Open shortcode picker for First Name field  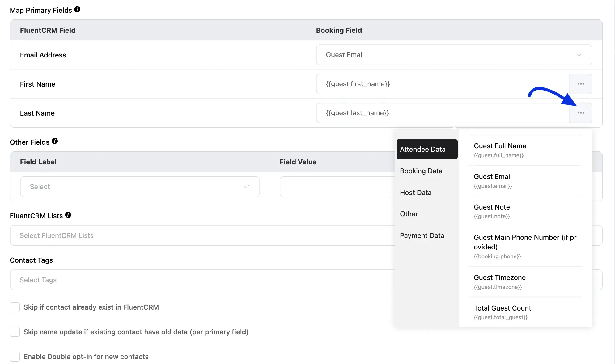(581, 84)
